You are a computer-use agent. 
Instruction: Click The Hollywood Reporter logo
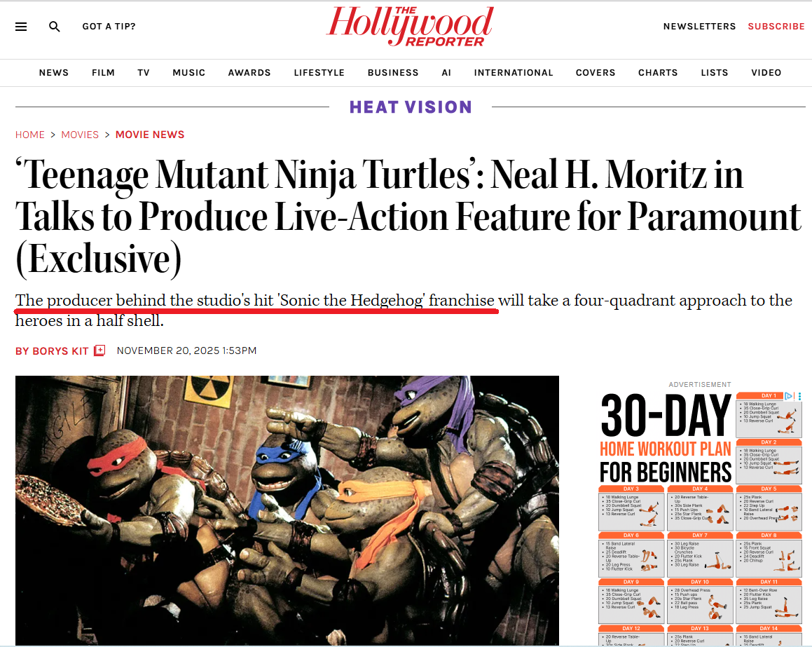tap(410, 27)
